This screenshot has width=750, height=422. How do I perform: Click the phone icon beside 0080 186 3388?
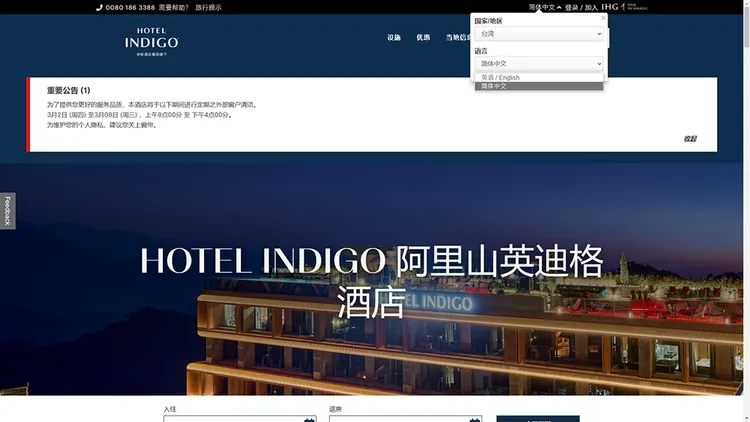(99, 8)
